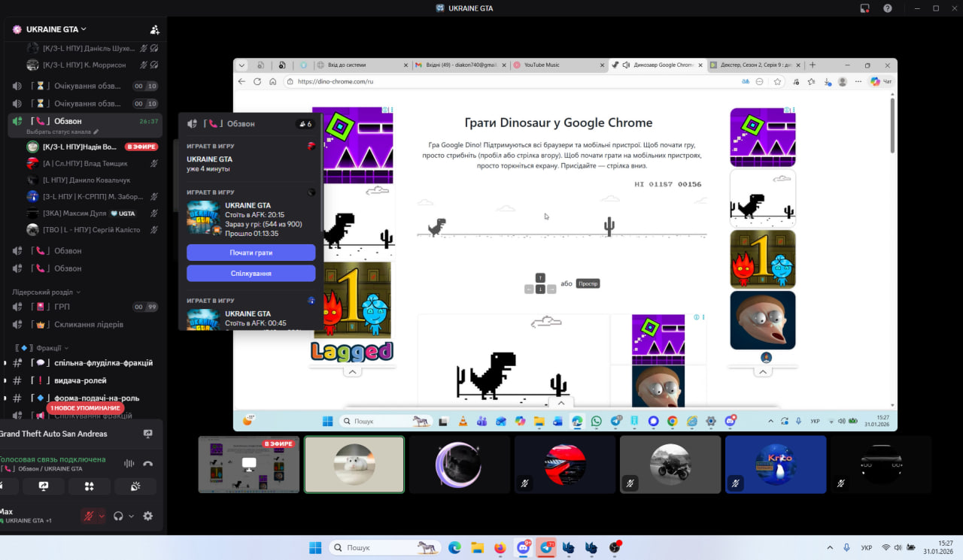This screenshot has width=963, height=560.
Task: Select the red car avatar participant tile
Action: [x=564, y=465]
